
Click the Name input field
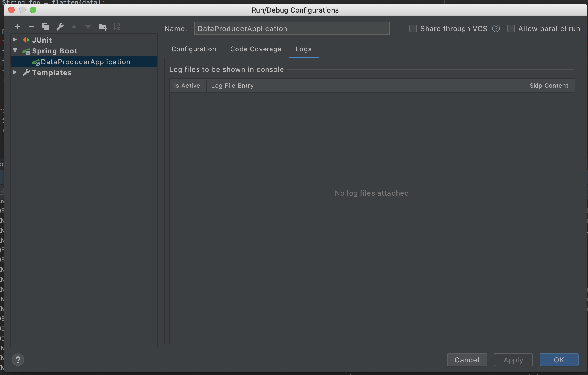292,28
